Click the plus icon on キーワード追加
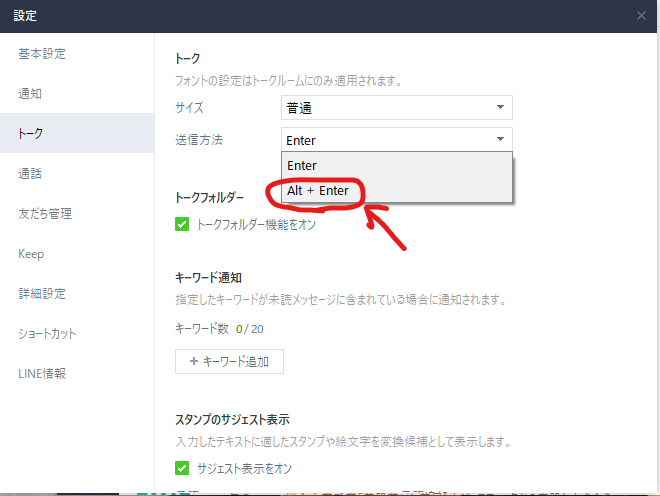This screenshot has height=496, width=660. point(192,361)
